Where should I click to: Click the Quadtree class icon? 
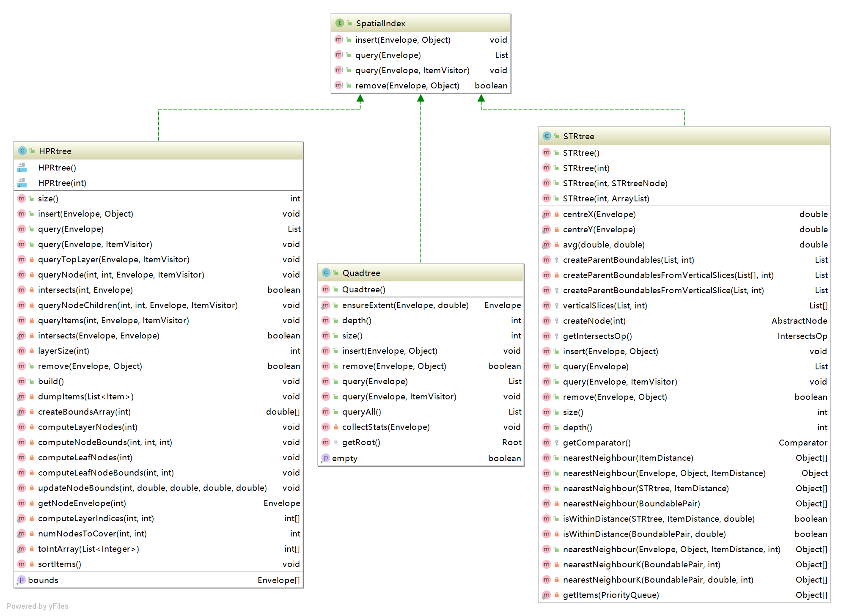pyautogui.click(x=326, y=273)
